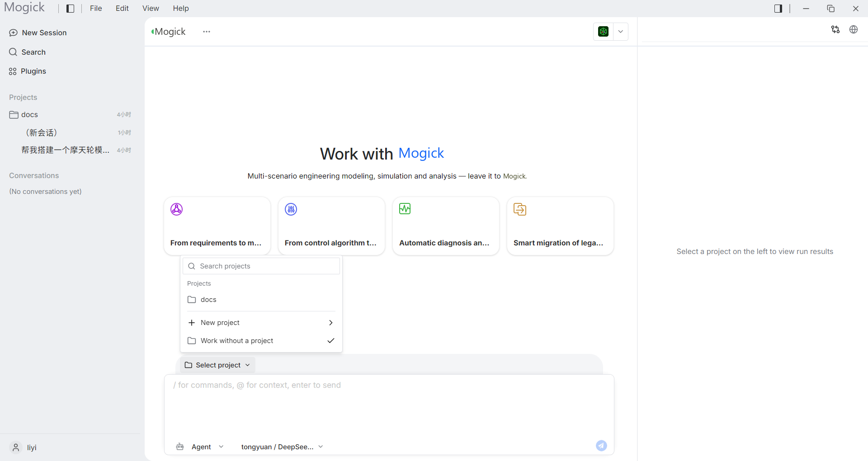Expand the New project submenu

[261, 323]
